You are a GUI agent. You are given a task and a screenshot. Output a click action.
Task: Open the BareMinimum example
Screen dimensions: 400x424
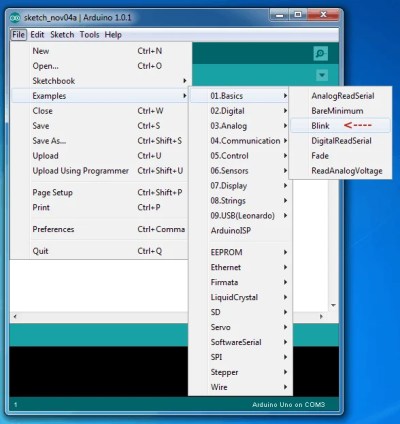pyautogui.click(x=340, y=111)
